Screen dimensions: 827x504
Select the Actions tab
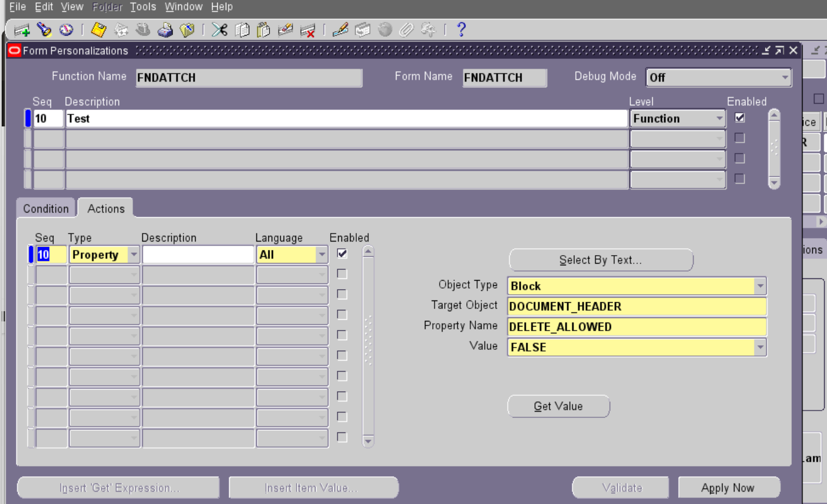point(106,209)
